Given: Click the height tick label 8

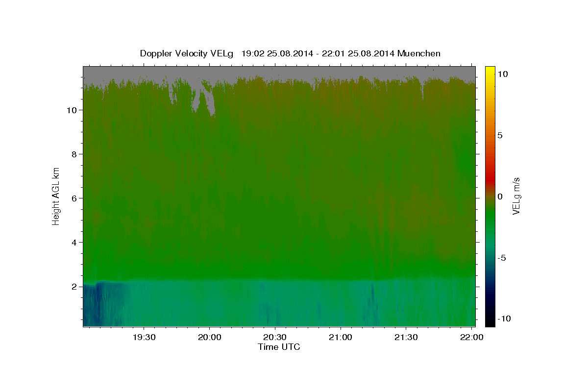Looking at the screenshot, I should pos(74,154).
